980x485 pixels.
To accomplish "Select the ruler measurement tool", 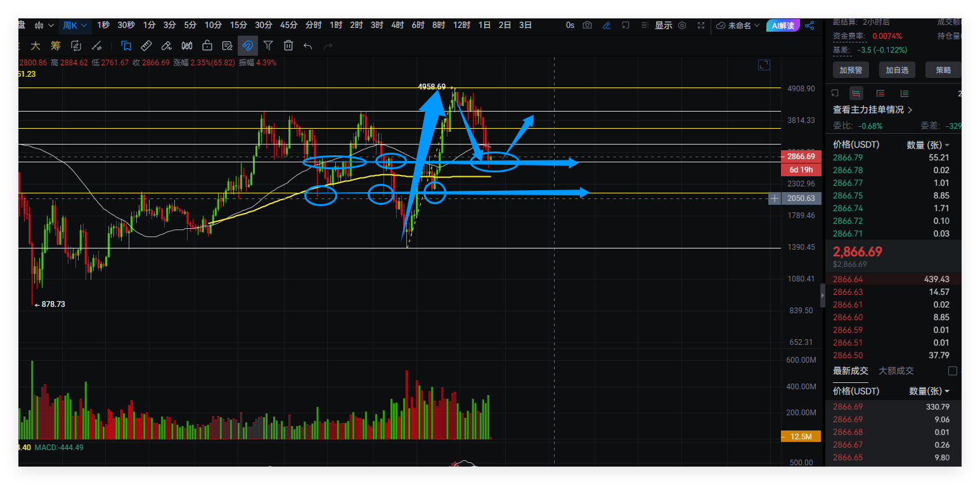I will pos(146,46).
